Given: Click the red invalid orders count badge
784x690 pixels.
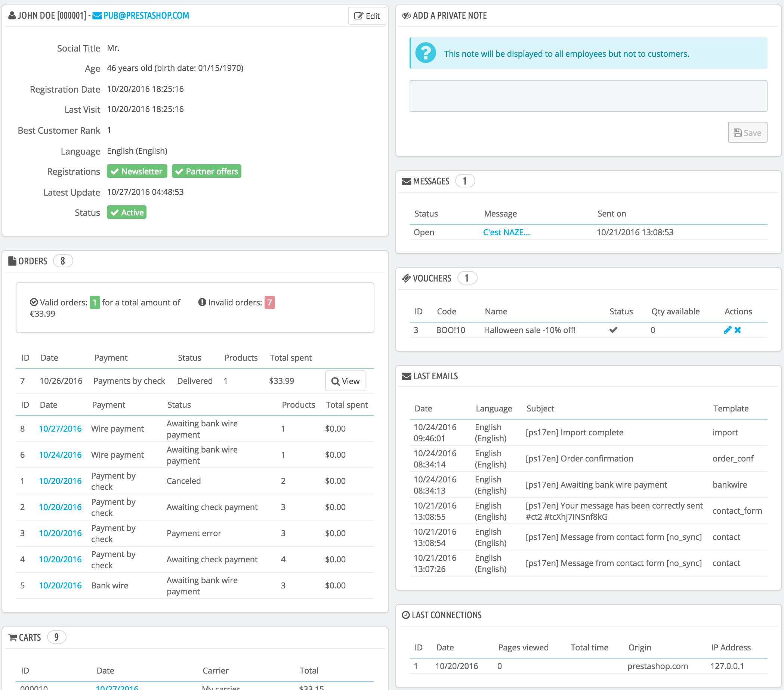Looking at the screenshot, I should click(x=270, y=302).
